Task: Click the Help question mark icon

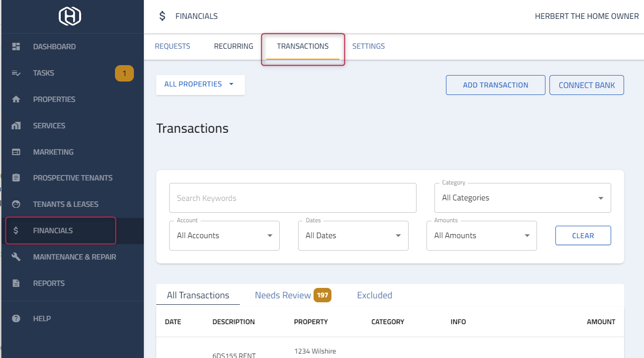Action: (16, 319)
